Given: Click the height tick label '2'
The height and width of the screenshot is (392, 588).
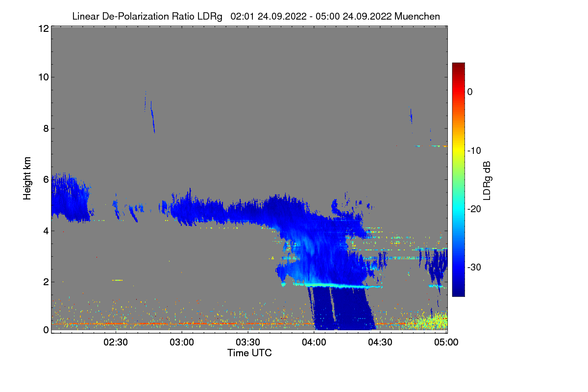Looking at the screenshot, I should (45, 282).
